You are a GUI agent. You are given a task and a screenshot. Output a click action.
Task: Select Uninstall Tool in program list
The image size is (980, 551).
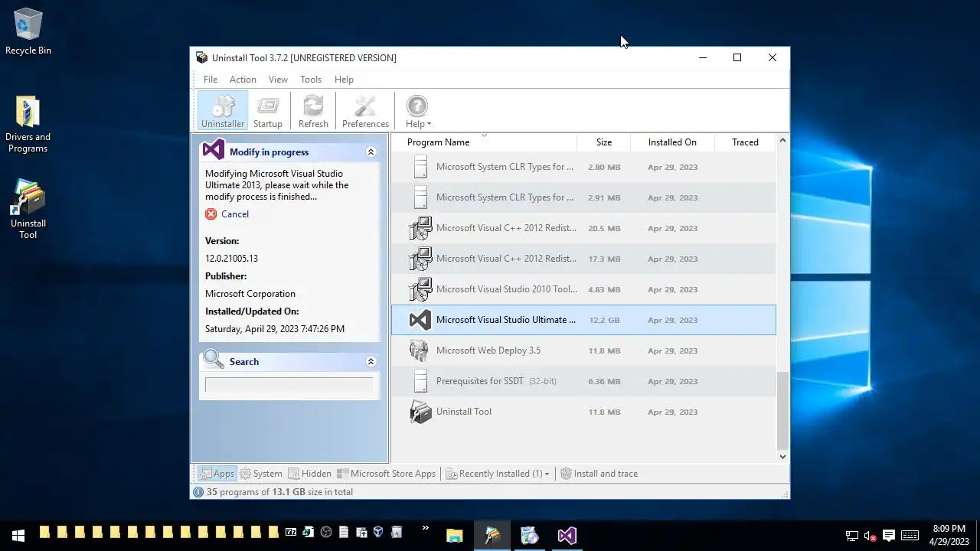click(x=583, y=412)
